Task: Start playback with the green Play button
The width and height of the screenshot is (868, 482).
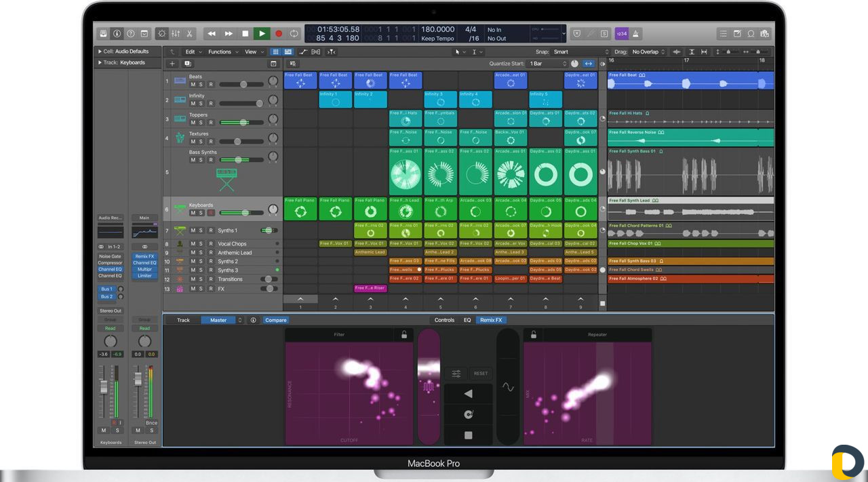Action: (x=262, y=33)
